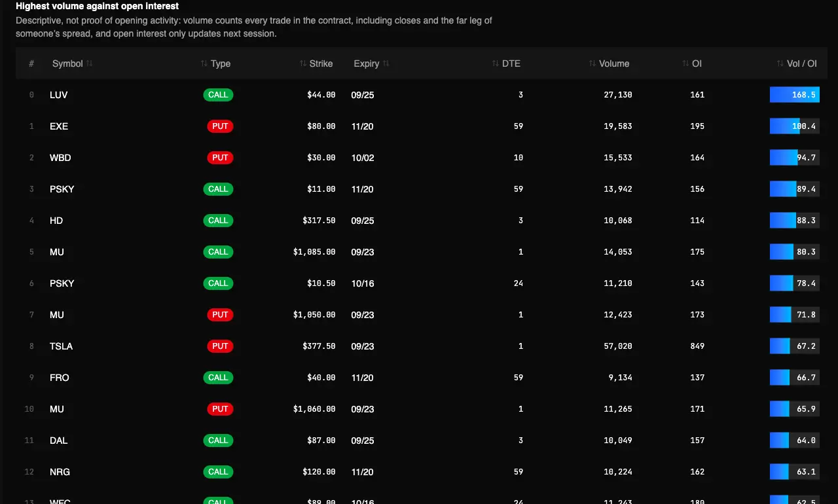Select the 94.7 Vol / OI bar

coord(795,158)
